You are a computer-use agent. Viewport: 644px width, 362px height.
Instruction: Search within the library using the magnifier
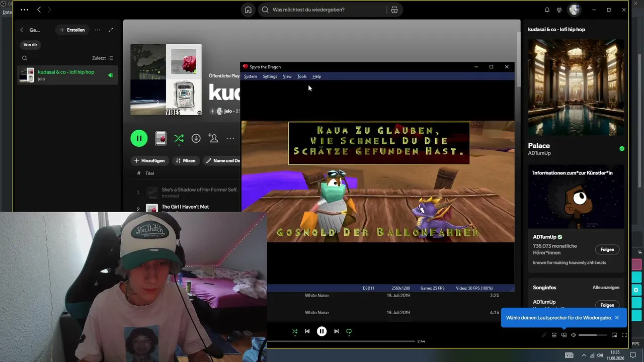point(24,58)
